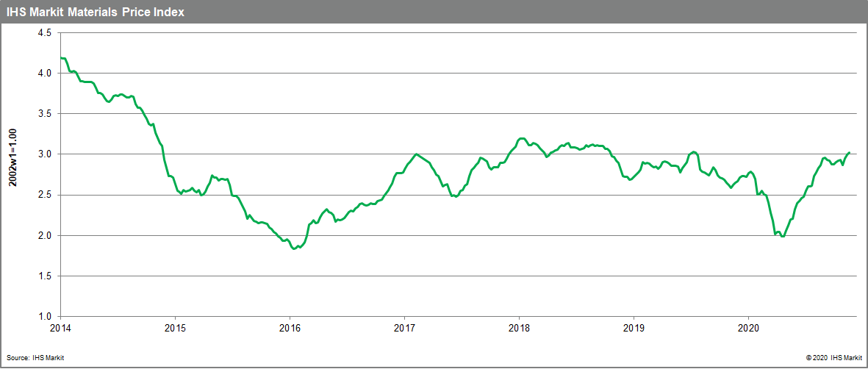The width and height of the screenshot is (868, 369).
Task: Click the y-axis label 2.5
Action: [x=45, y=195]
